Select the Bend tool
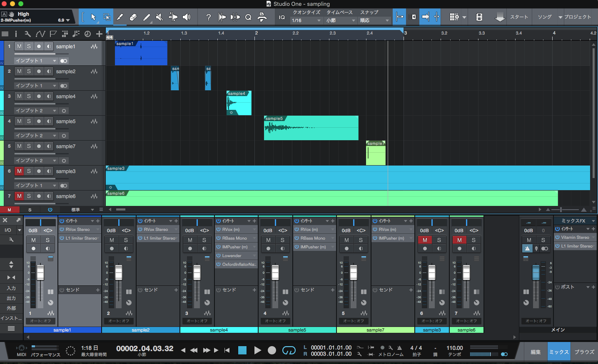Viewport: 598px width, 364px height. [173, 17]
